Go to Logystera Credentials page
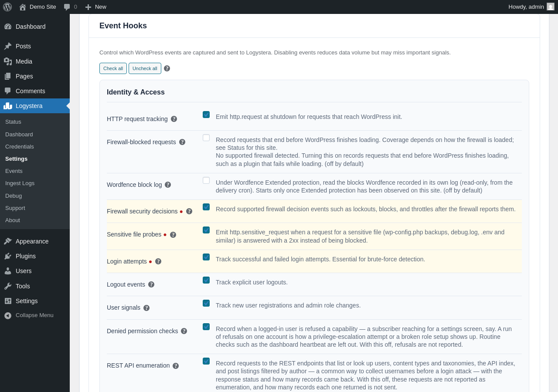This screenshot has height=392, width=558. (35, 147)
